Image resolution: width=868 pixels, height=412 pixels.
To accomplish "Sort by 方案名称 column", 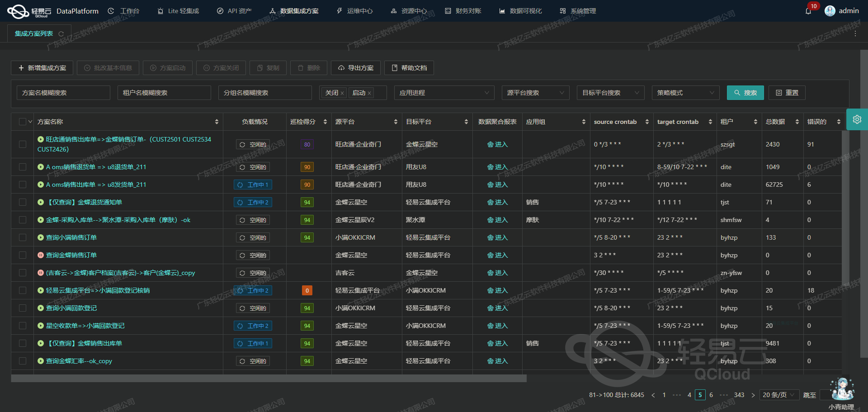I will click(x=217, y=122).
